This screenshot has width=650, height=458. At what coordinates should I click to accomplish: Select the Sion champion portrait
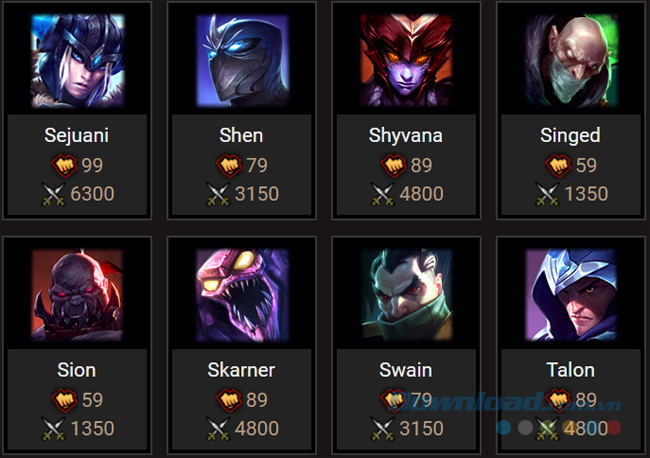77,295
